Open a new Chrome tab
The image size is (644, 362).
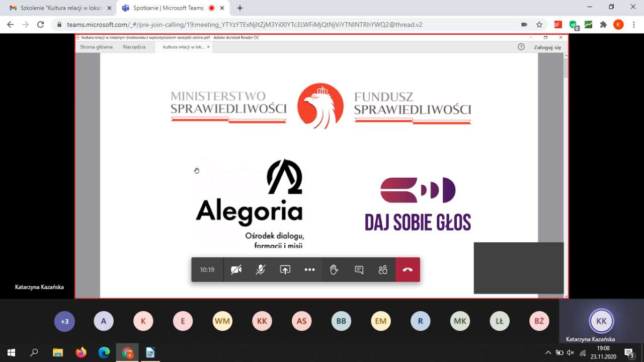point(240,8)
